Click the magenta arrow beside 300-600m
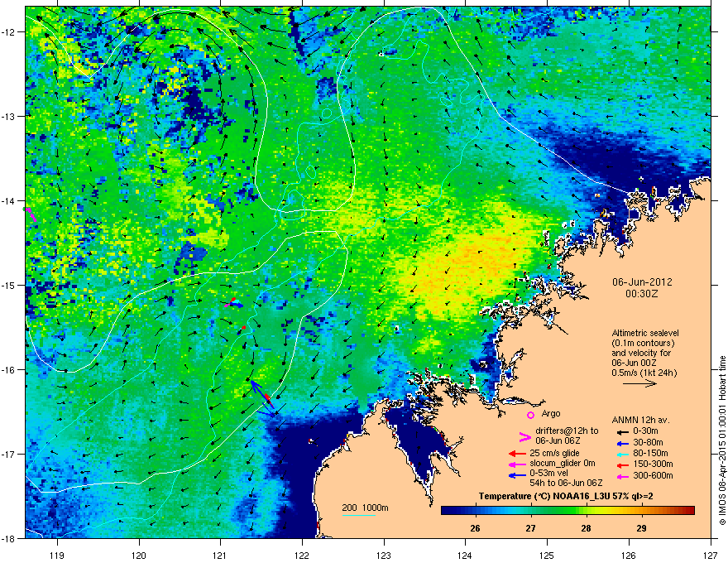 pos(623,476)
